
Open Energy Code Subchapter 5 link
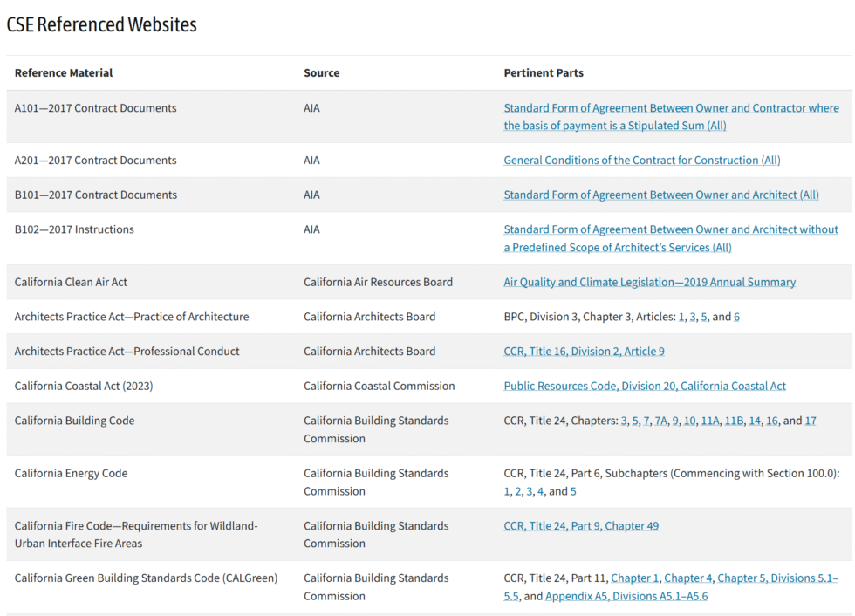click(573, 491)
